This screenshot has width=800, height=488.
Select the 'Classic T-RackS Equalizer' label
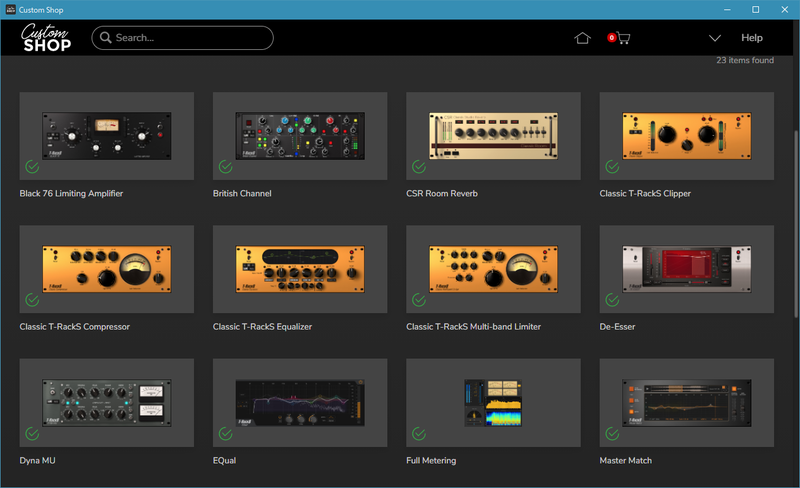click(262, 327)
